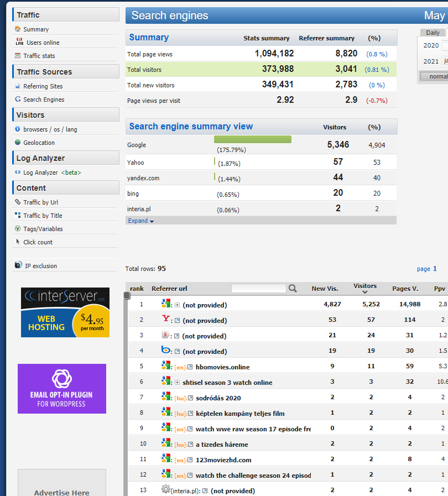This screenshot has height=496, width=448.
Task: Click the Bing icon on rank 4 row
Action: click(x=164, y=350)
